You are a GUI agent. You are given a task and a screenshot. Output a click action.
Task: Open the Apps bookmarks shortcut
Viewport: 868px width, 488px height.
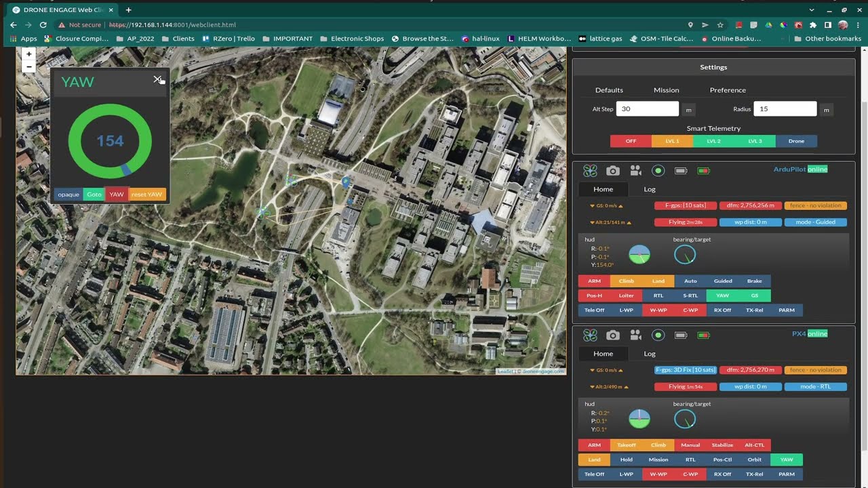pyautogui.click(x=24, y=39)
